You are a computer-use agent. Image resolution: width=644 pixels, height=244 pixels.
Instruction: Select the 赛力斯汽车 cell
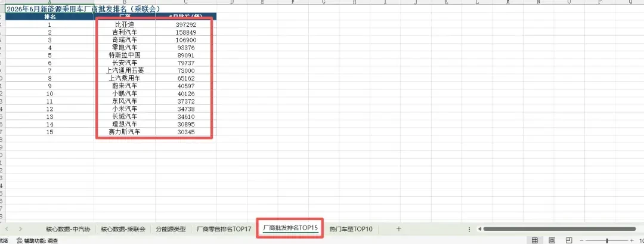tap(125, 132)
